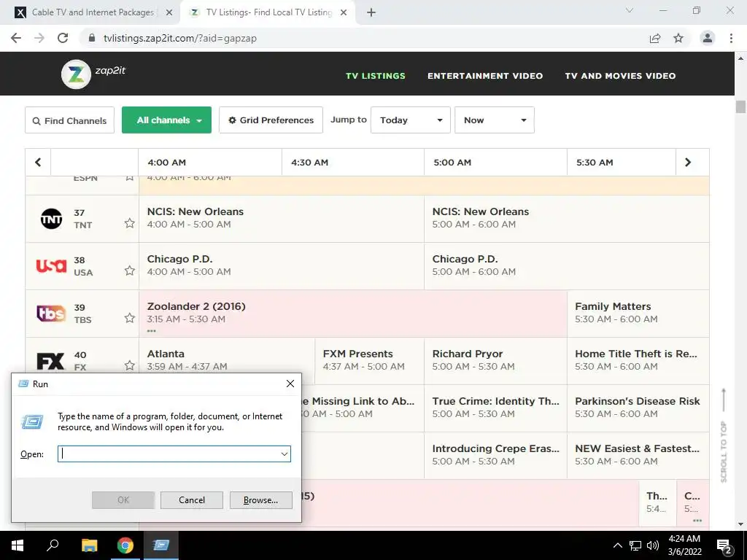Favorite USA channel with its star
747x560 pixels.
click(130, 271)
